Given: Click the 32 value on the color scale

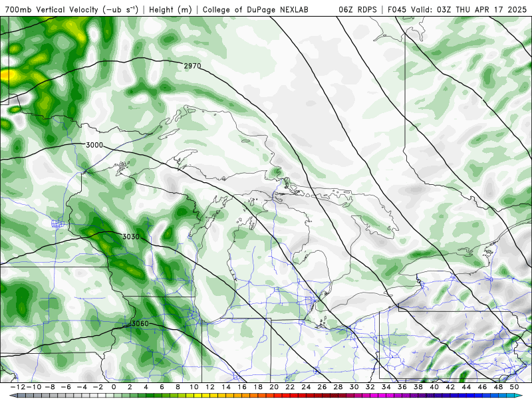Looking at the screenshot, I should (x=370, y=387).
